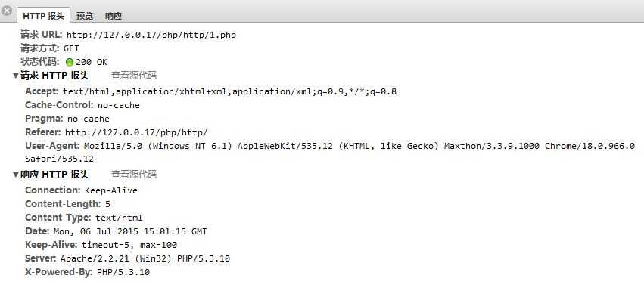Select the Accept header value
The height and width of the screenshot is (294, 644).
(229, 91)
